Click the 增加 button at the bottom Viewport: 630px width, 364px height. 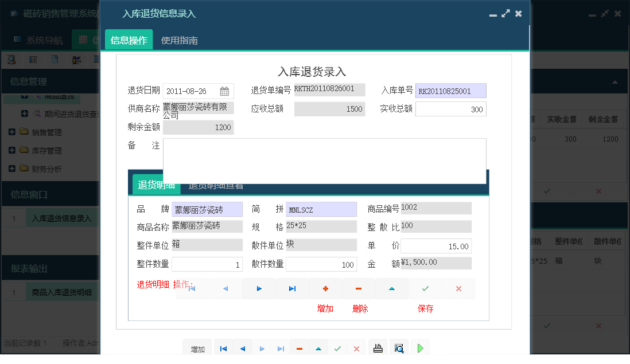(x=197, y=347)
